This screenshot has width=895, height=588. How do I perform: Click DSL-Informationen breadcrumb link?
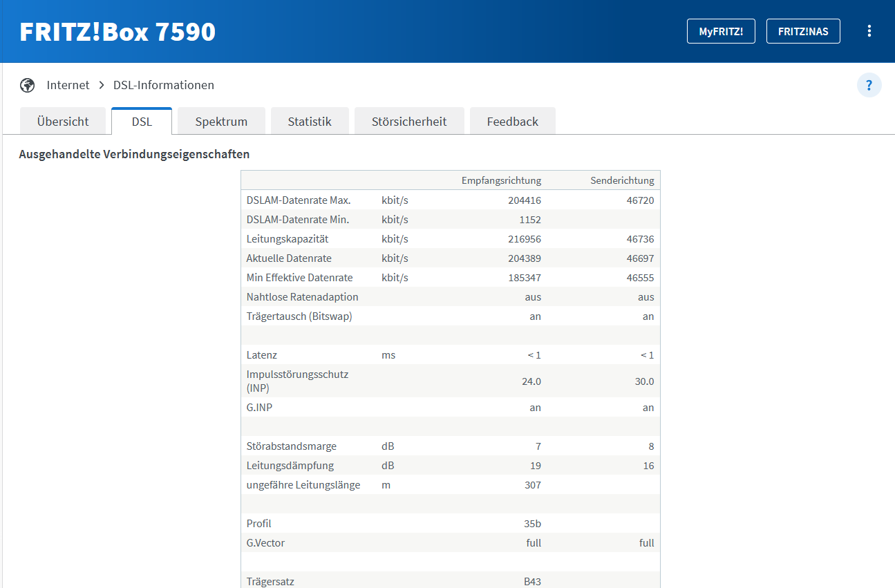click(164, 85)
